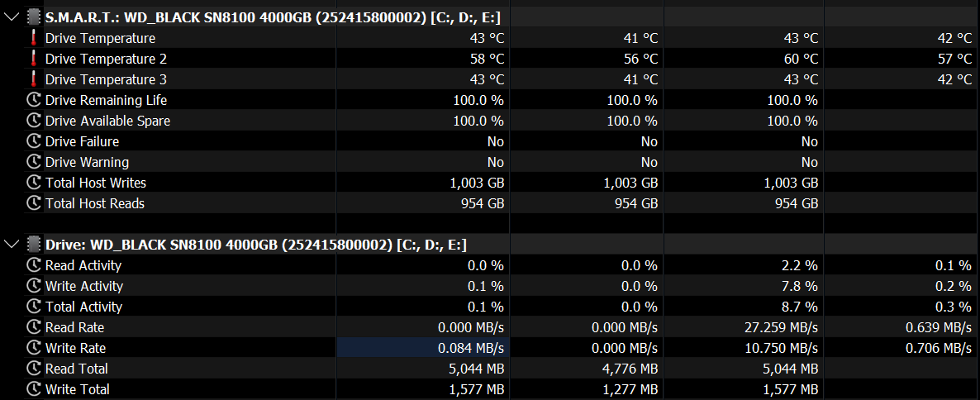Select the Read Total sensor label
The image size is (980, 400).
point(76,369)
